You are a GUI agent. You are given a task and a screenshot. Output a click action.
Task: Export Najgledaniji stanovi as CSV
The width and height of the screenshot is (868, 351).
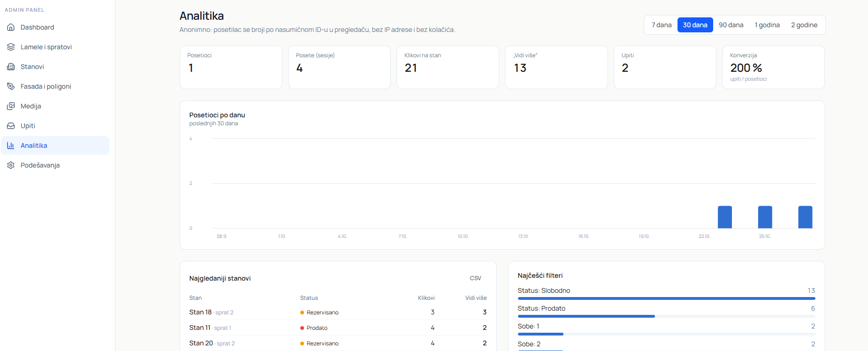tap(475, 278)
